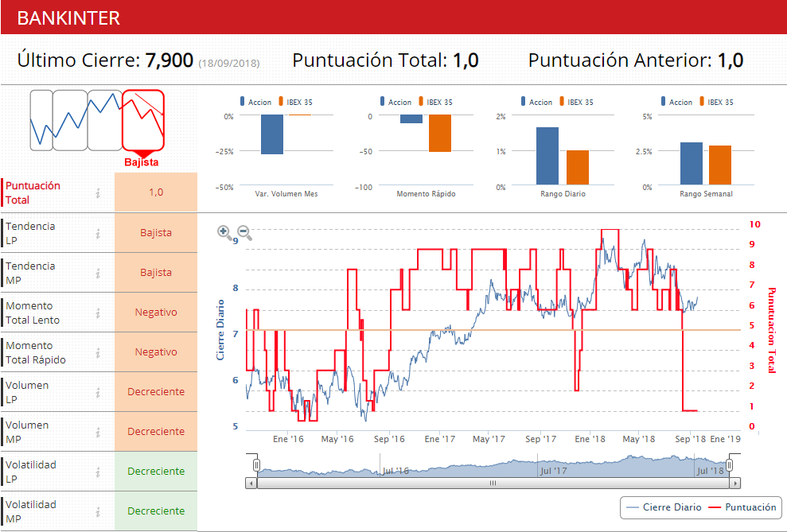Zoom out of the chart with the minus magnifier

point(244,232)
